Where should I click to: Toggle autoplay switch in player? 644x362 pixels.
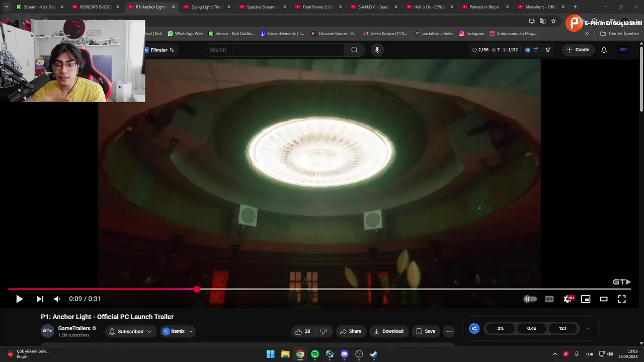pos(530,299)
